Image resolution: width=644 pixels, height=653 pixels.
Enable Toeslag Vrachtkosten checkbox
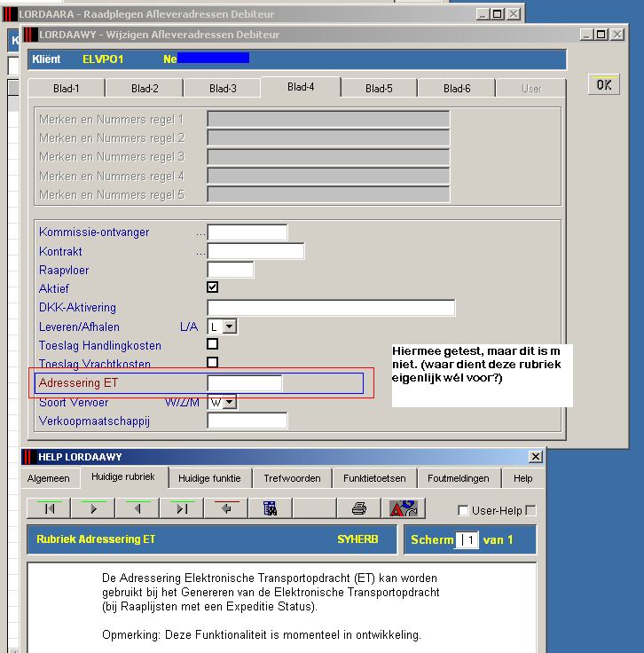212,361
